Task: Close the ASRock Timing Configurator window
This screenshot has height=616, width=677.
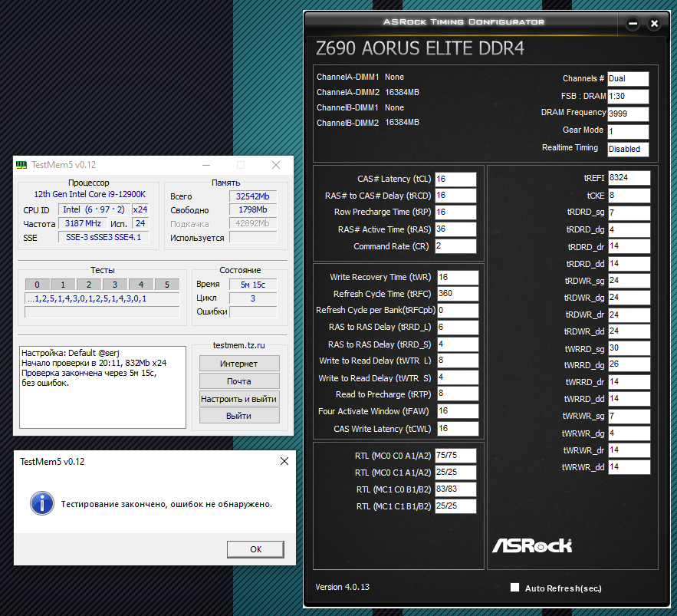Action: coord(655,24)
